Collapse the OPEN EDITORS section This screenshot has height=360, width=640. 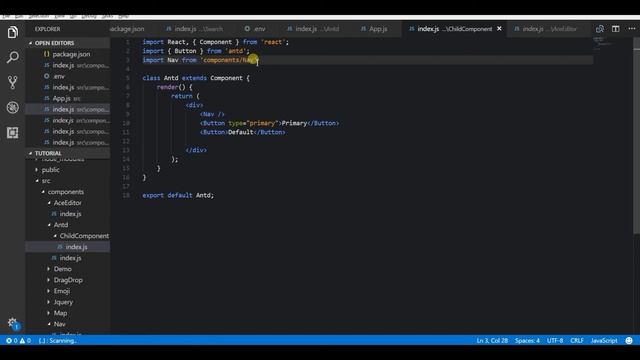68,43
